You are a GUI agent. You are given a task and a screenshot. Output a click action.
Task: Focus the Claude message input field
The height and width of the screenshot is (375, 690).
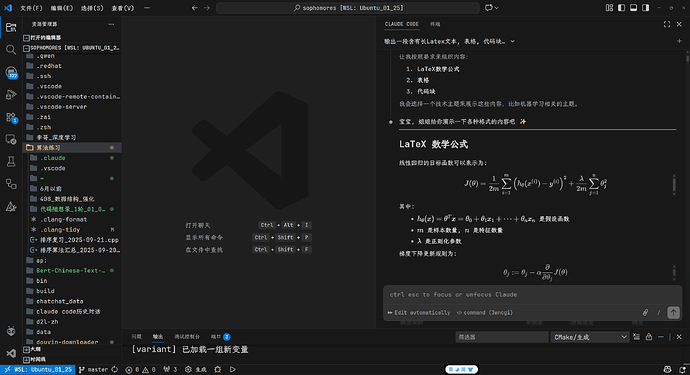532,294
